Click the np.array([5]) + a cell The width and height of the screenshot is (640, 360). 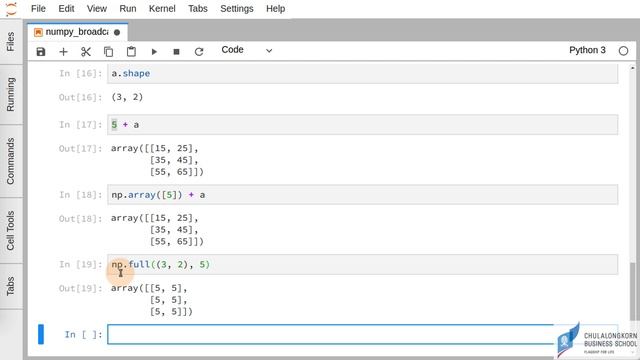[x=363, y=195]
